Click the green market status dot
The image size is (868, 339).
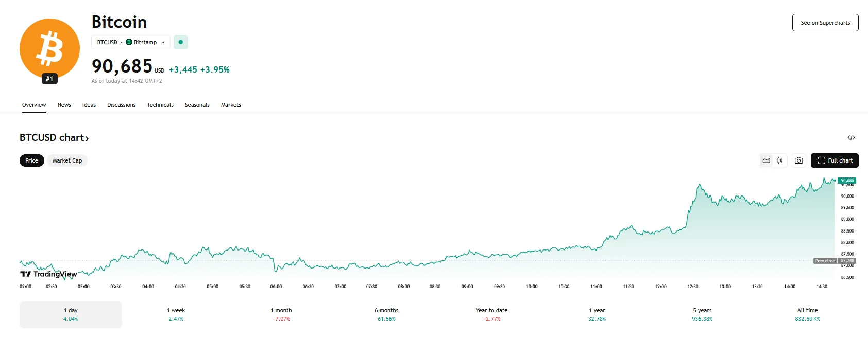click(x=181, y=42)
